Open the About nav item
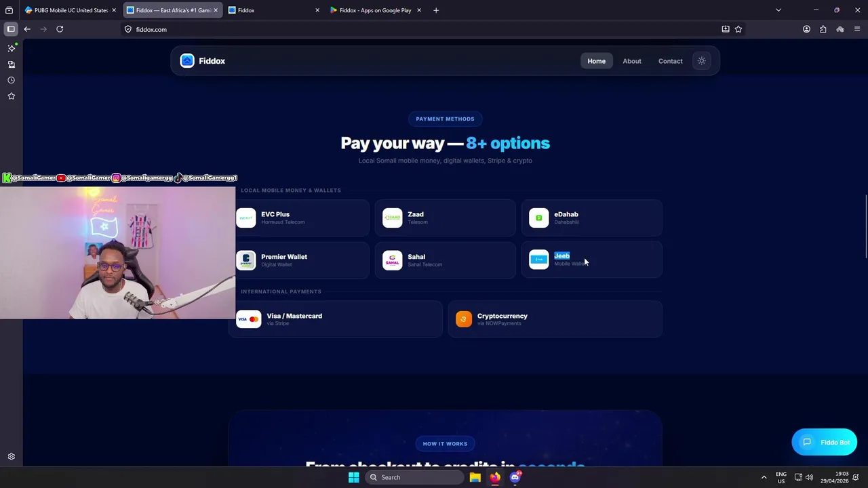This screenshot has width=868, height=488. (x=632, y=61)
